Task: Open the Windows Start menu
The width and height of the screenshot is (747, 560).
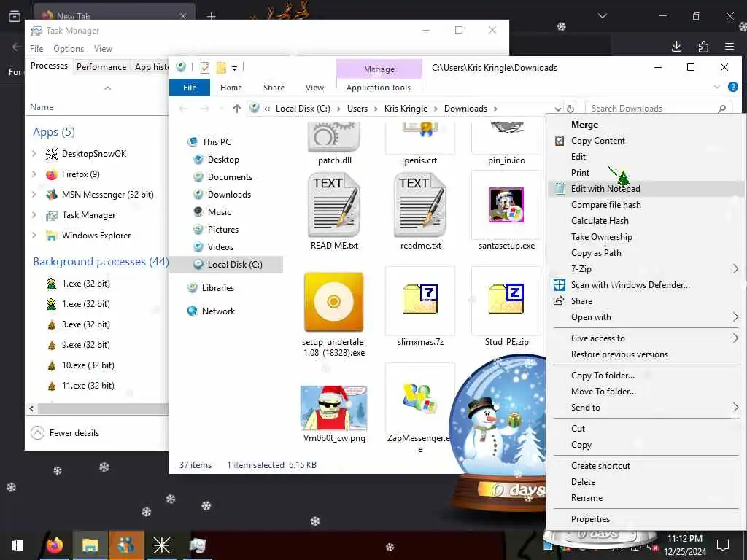Action: point(18,545)
